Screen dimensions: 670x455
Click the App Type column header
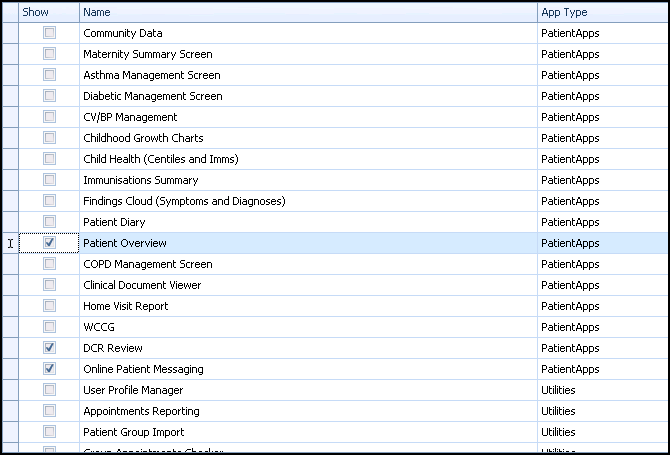coord(600,12)
